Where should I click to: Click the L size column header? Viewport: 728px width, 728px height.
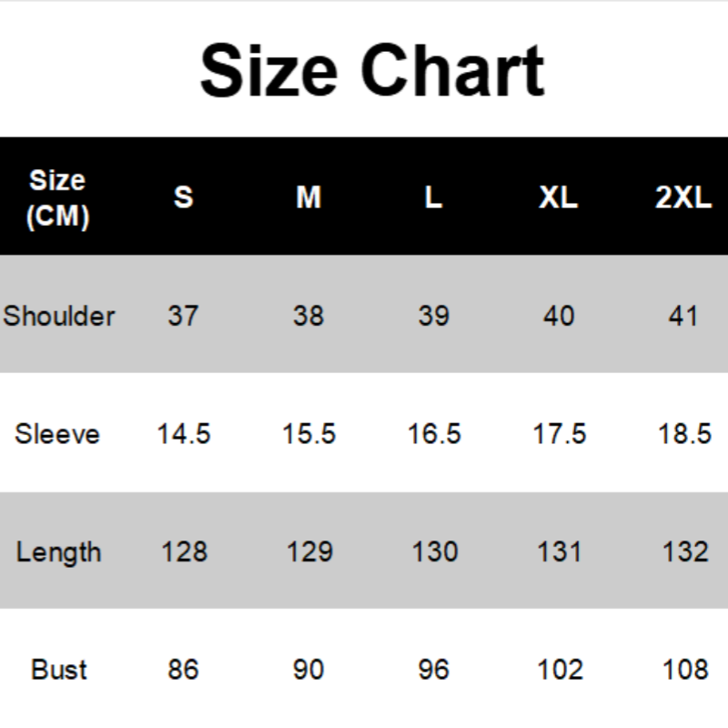[x=433, y=197]
